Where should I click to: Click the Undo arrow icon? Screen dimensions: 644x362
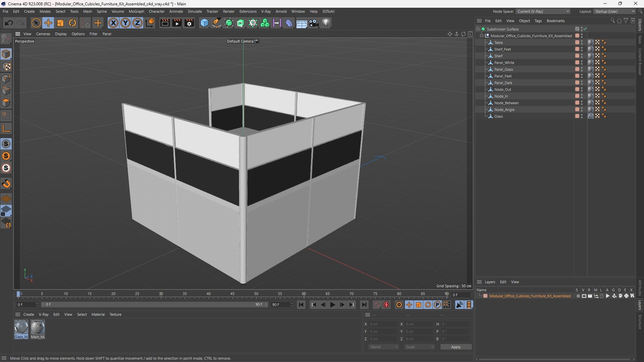(x=9, y=23)
